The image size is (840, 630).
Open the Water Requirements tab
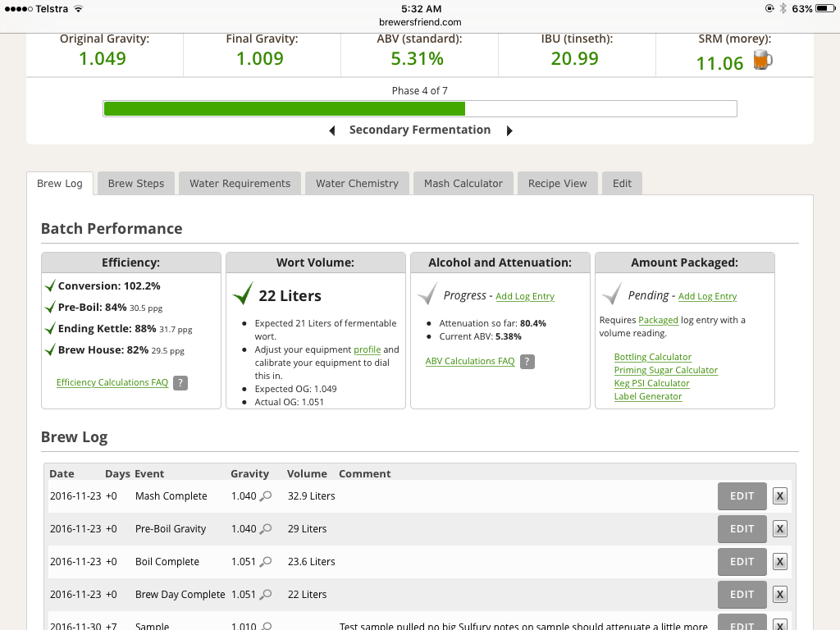[x=240, y=183]
